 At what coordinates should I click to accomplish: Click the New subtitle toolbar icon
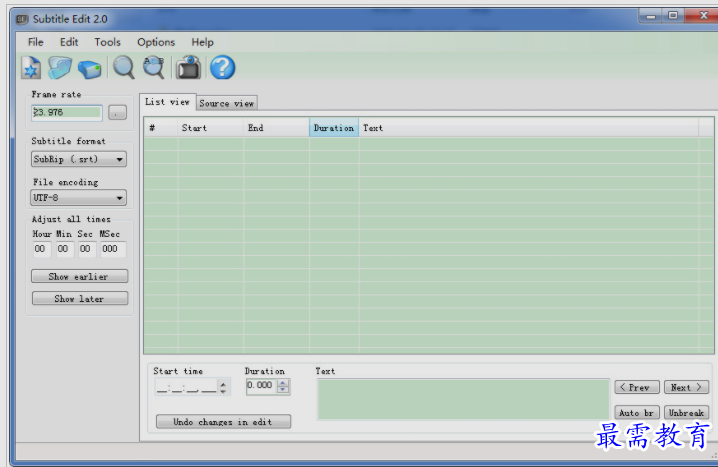[31, 68]
